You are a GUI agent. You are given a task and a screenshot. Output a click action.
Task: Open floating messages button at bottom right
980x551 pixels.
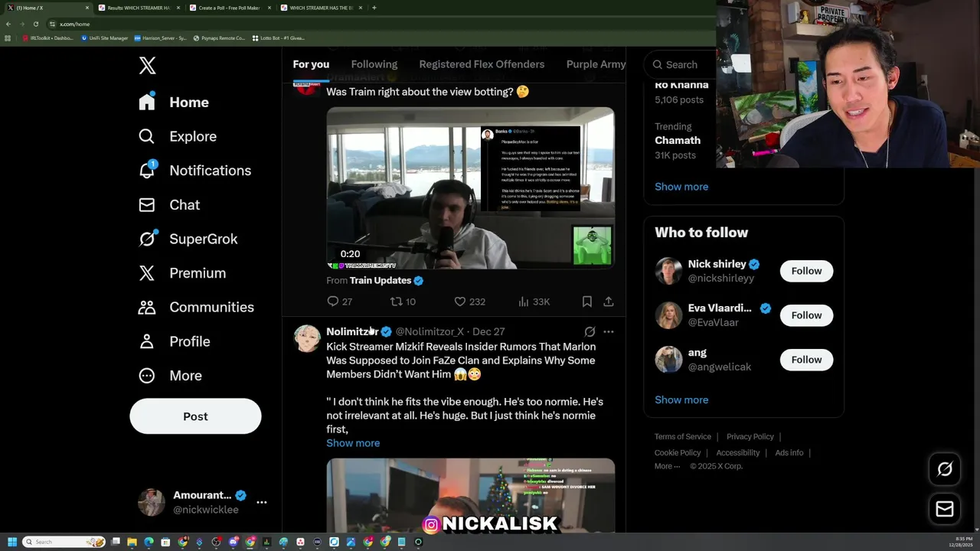coord(945,509)
